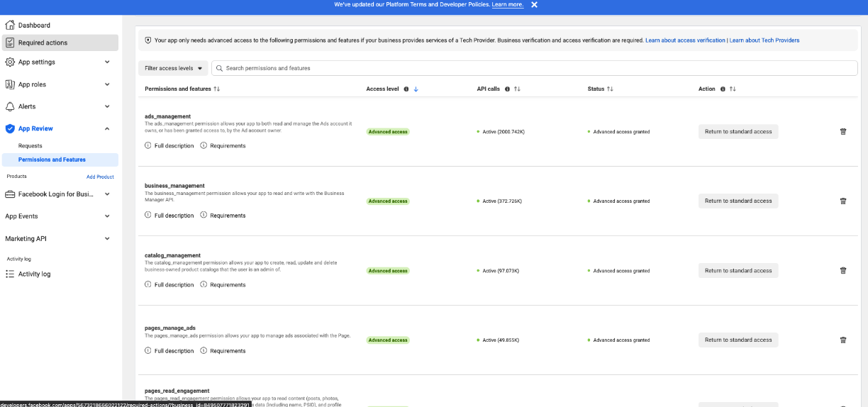Open Full description for pages_manage_ads

pos(169,351)
